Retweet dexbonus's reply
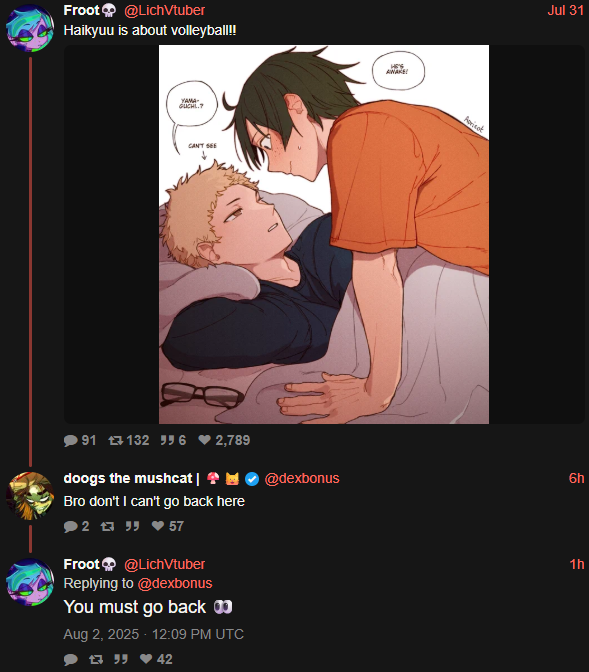589x672 pixels. 107,526
